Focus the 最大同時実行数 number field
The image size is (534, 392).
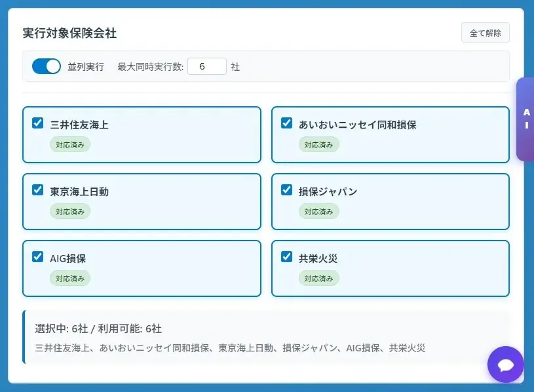click(x=207, y=66)
